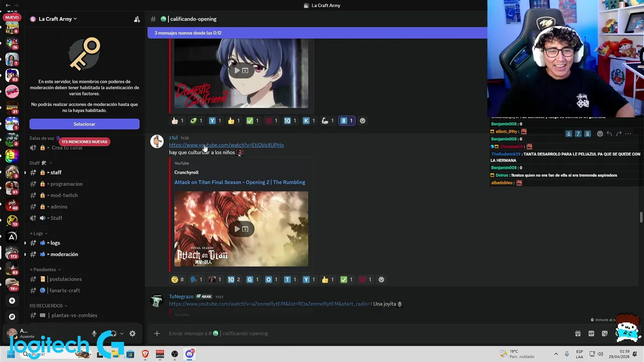This screenshot has height=362, width=644.
Task: Deafen with the headphones icon
Action: pyautogui.click(x=113, y=333)
